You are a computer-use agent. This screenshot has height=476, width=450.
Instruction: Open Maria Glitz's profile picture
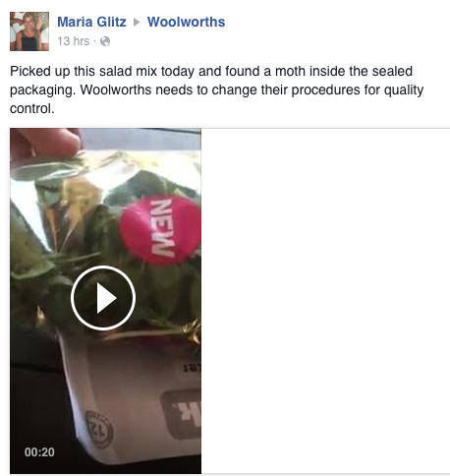click(x=29, y=31)
